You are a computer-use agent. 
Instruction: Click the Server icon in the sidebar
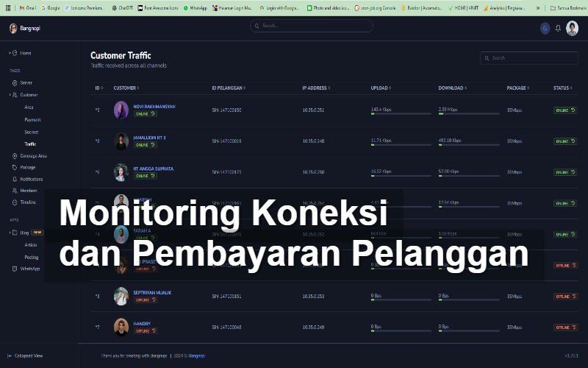tap(15, 83)
